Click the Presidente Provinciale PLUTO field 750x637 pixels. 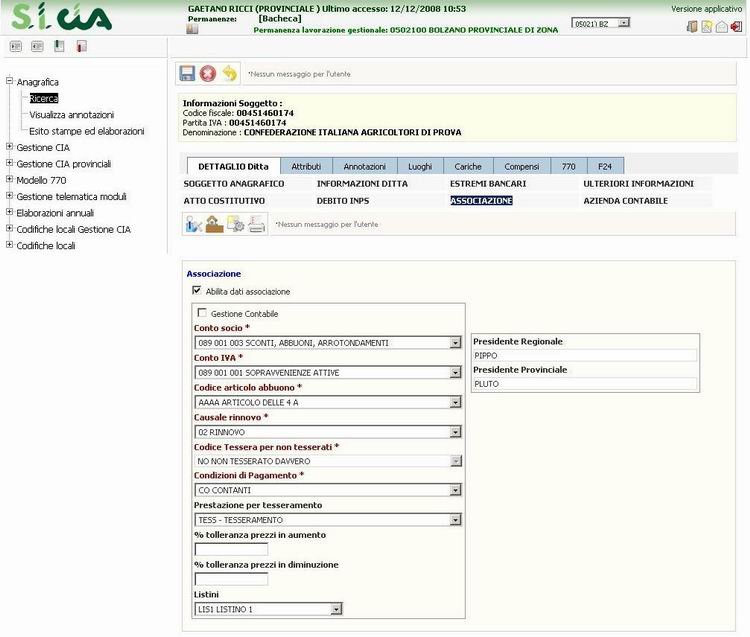coord(585,384)
